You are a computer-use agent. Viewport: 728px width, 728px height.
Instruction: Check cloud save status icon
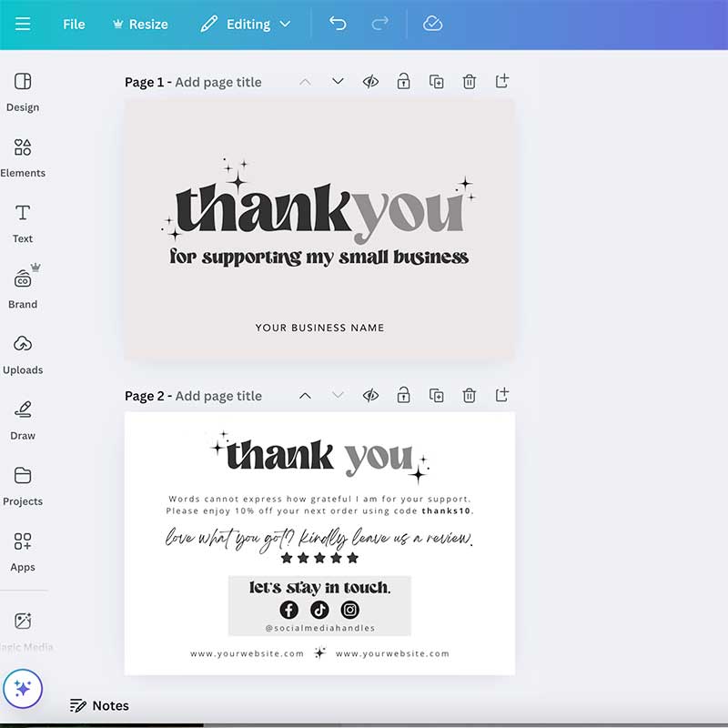click(x=432, y=24)
